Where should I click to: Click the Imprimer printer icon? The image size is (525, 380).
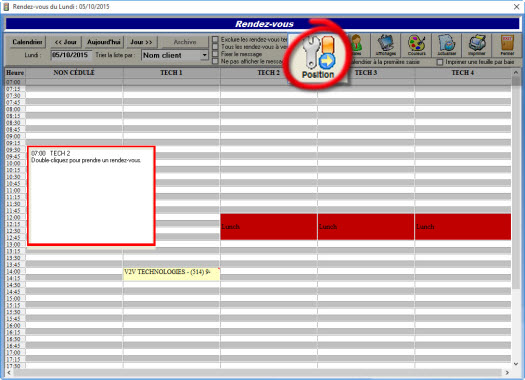[x=476, y=45]
